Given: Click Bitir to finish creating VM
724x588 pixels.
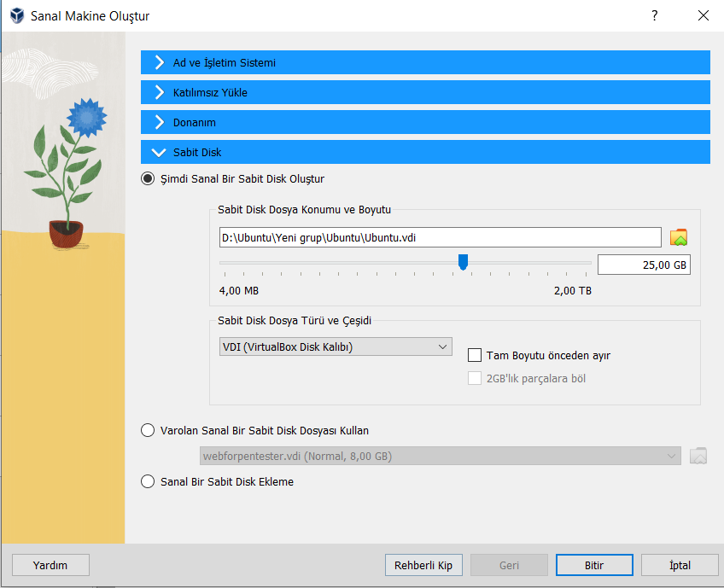Looking at the screenshot, I should click(594, 565).
